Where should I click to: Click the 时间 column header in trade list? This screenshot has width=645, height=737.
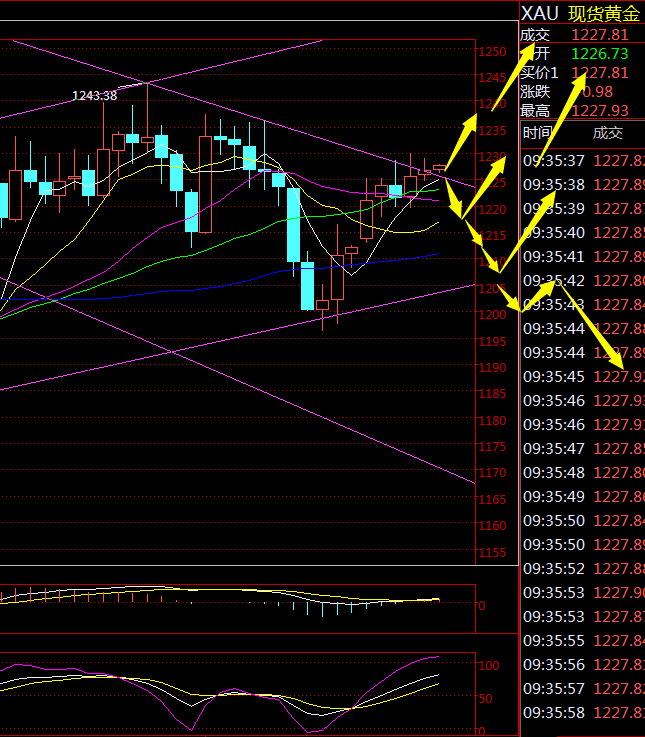click(538, 133)
